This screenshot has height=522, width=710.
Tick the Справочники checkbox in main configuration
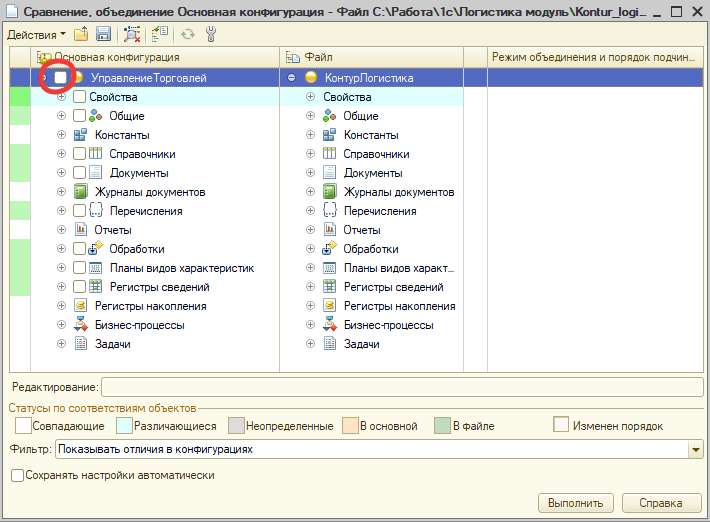tap(80, 154)
